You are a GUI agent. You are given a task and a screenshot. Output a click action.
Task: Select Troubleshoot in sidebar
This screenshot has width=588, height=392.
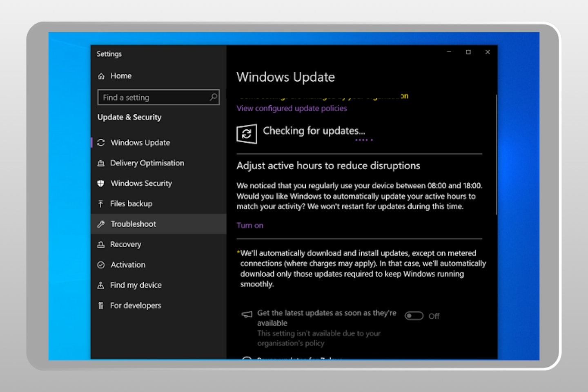click(158, 224)
